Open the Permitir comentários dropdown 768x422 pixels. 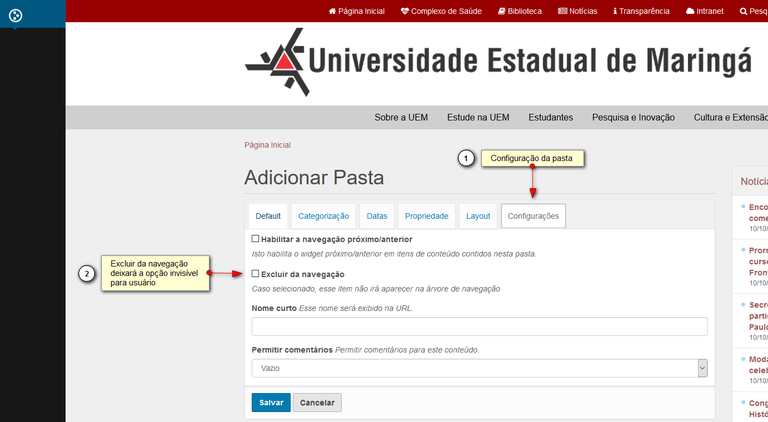(479, 368)
